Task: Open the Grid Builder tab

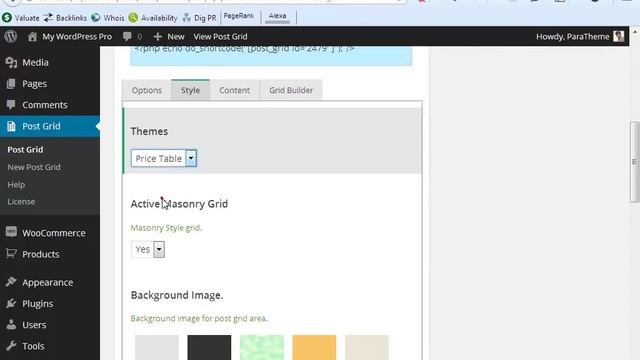Action: click(x=291, y=90)
